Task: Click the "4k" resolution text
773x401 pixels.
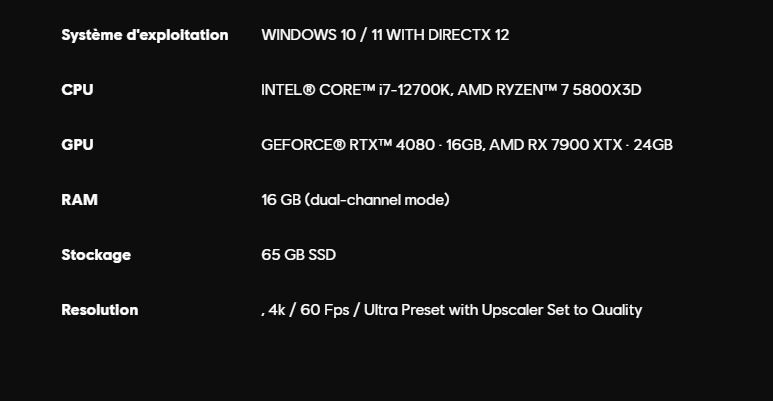Action: click(277, 310)
